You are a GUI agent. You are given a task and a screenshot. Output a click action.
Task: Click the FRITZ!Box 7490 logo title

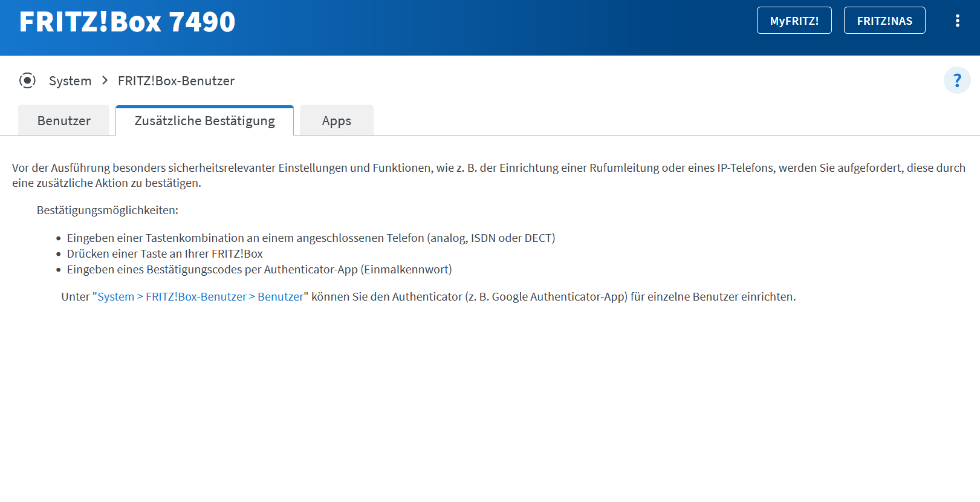pyautogui.click(x=127, y=22)
